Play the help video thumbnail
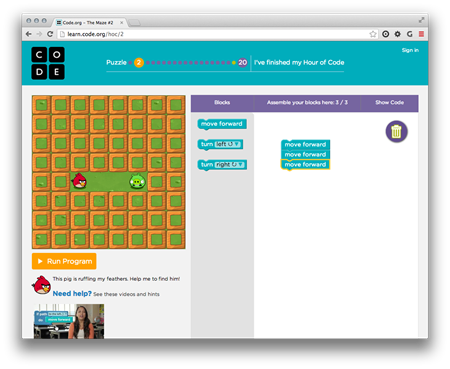 pos(69,321)
